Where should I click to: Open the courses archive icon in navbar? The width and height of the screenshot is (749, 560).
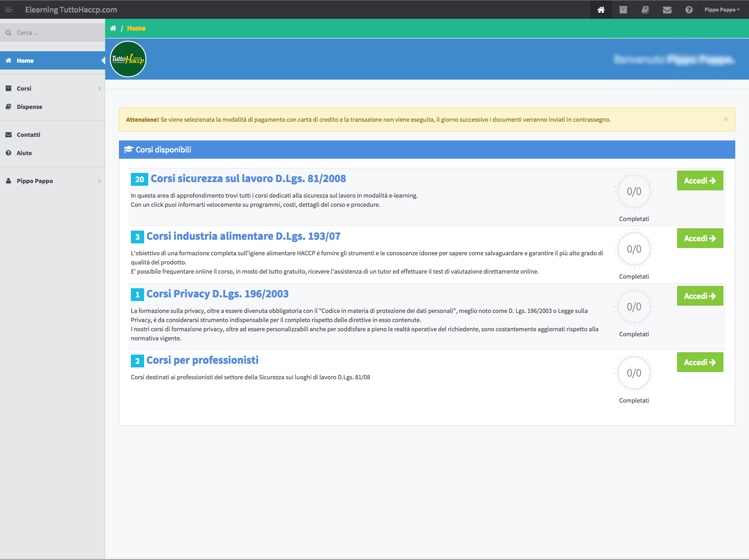(x=623, y=10)
